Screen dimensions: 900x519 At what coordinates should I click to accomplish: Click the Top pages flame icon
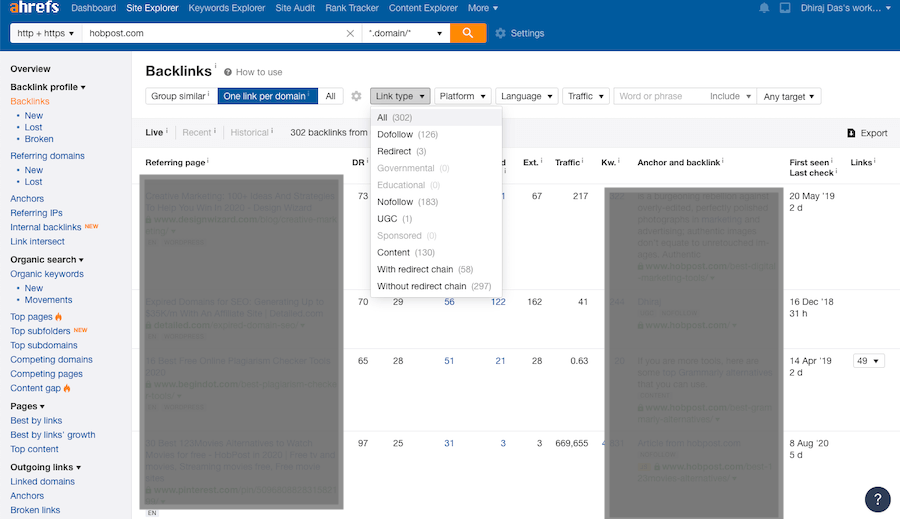pyautogui.click(x=59, y=316)
